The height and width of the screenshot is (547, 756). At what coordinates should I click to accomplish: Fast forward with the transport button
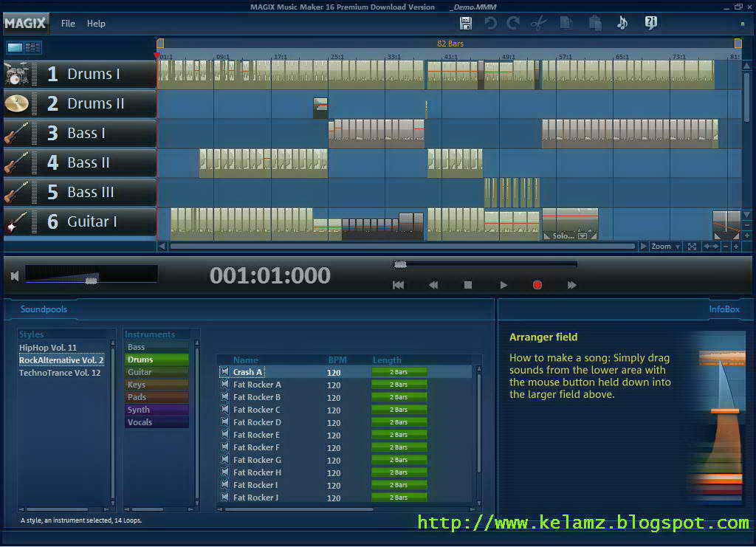click(572, 285)
